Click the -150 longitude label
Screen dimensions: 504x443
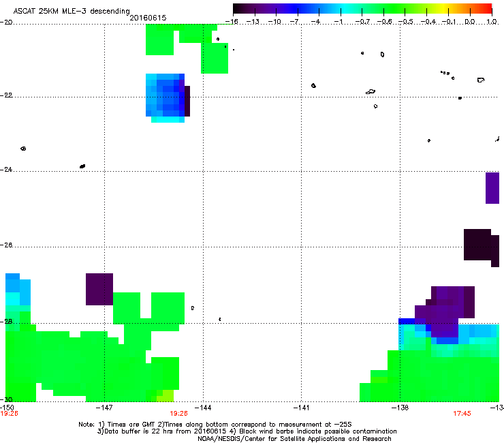[7, 408]
